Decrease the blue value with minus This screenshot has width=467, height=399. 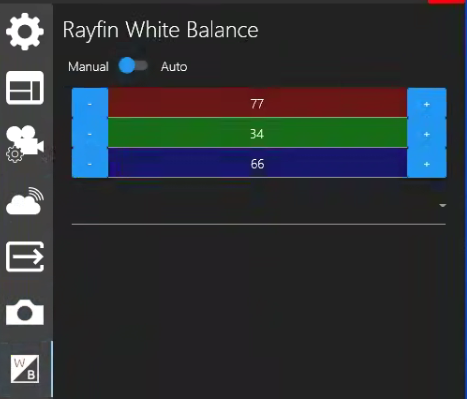(90, 163)
